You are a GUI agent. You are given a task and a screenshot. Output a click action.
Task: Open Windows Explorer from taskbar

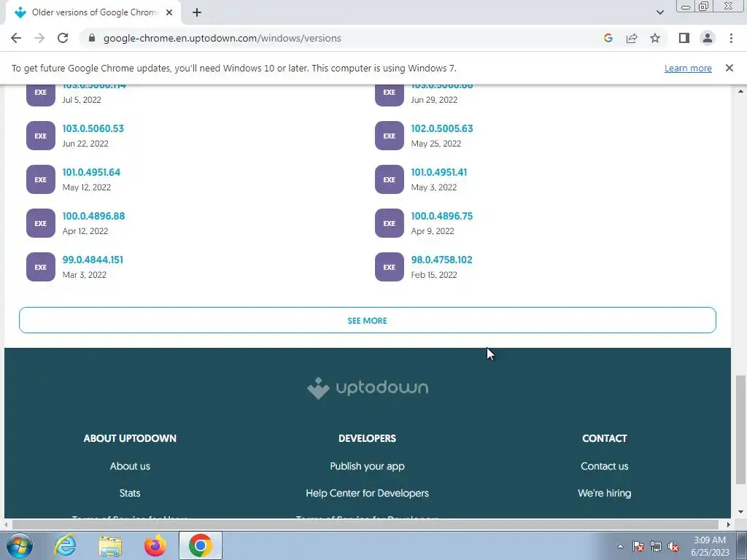point(110,545)
